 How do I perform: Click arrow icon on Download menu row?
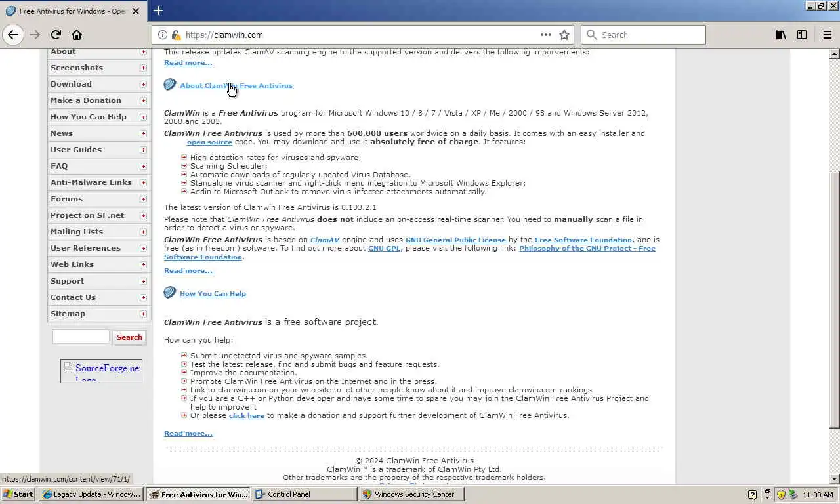[x=143, y=84]
